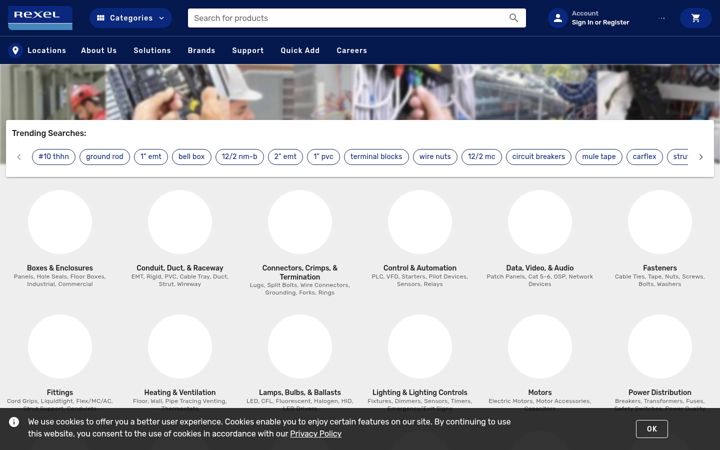Select the 1" pvc trending search

[323, 157]
